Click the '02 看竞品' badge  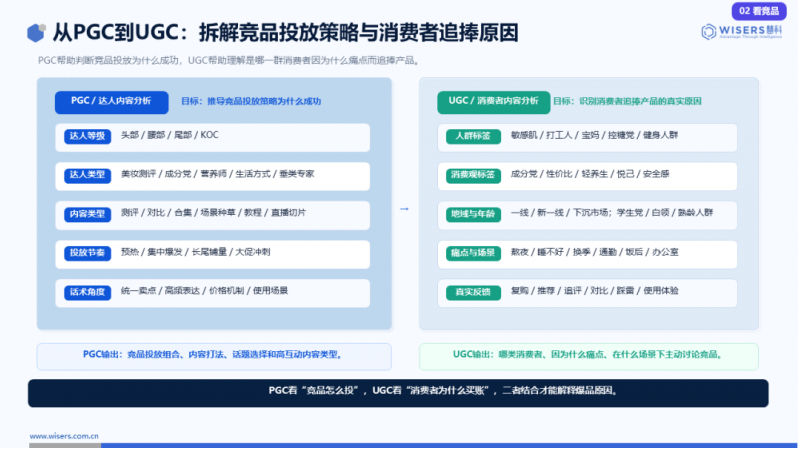click(759, 11)
